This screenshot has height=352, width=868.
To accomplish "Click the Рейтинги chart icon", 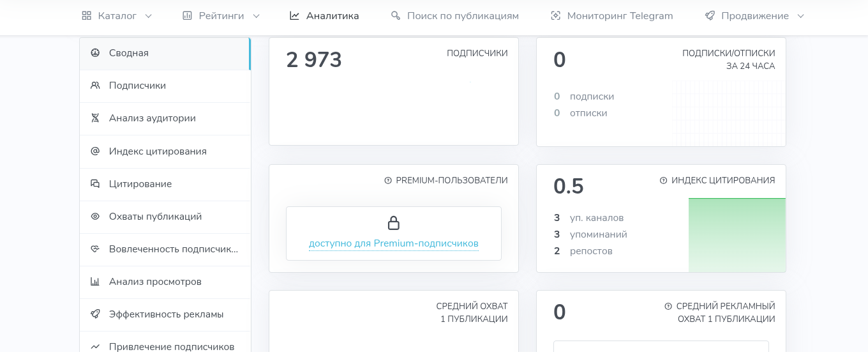I will [x=187, y=16].
